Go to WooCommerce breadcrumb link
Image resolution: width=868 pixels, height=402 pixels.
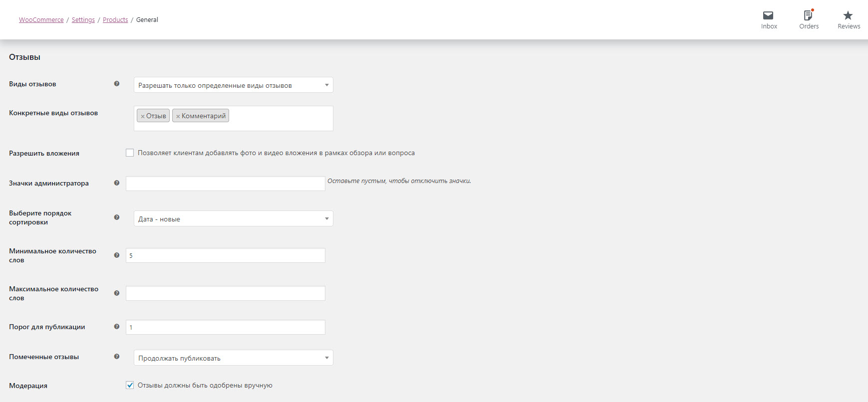point(41,20)
